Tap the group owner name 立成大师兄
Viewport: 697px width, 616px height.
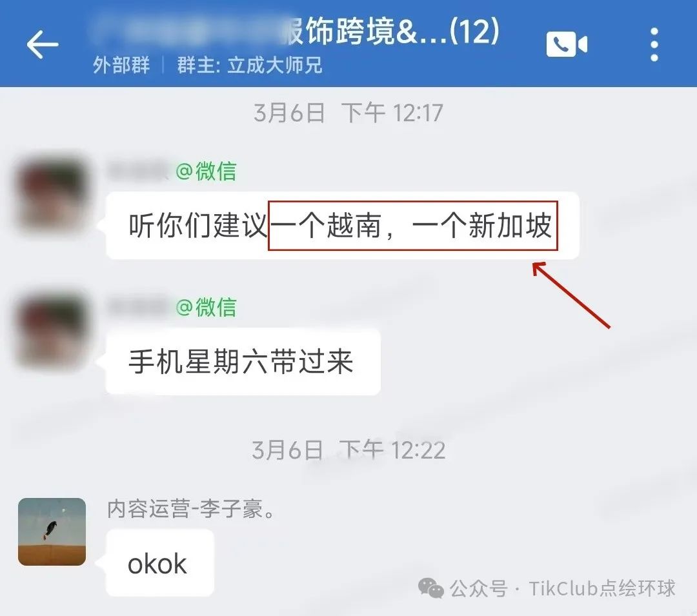point(275,65)
